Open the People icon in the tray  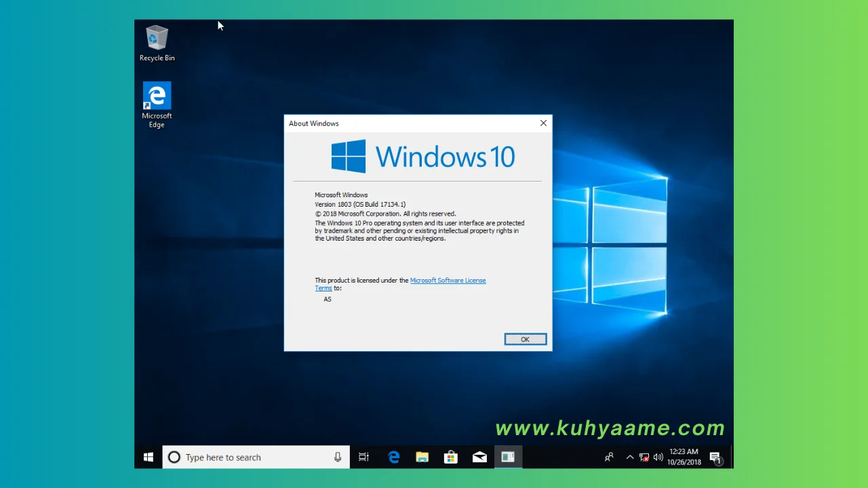click(x=609, y=457)
